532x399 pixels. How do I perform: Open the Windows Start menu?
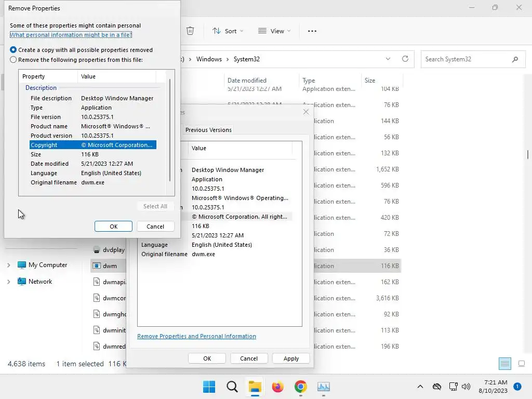pos(209,387)
